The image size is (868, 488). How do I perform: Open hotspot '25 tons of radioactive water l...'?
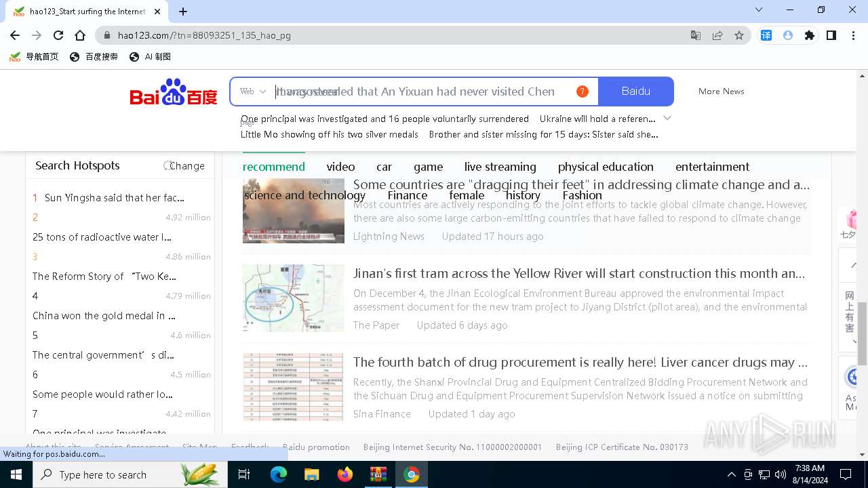tap(102, 237)
